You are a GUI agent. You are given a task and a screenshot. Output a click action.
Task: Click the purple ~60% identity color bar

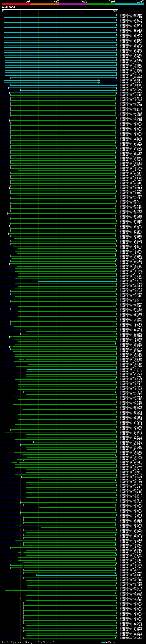(73, 4)
